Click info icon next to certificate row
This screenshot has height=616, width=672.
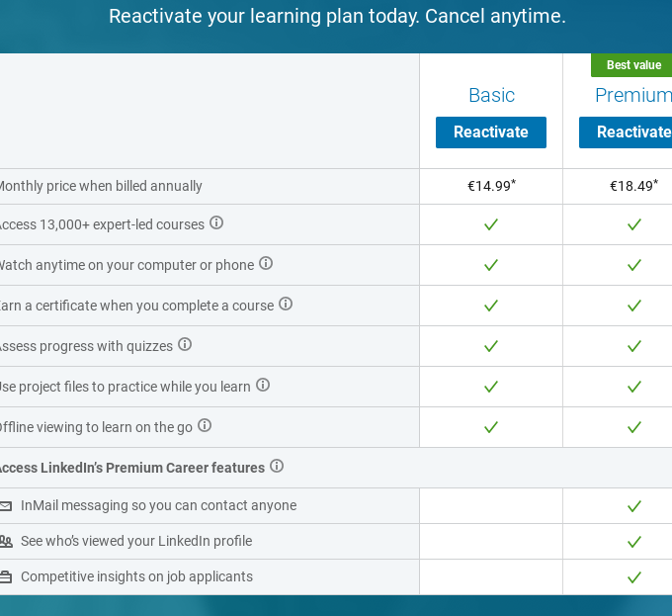point(286,305)
